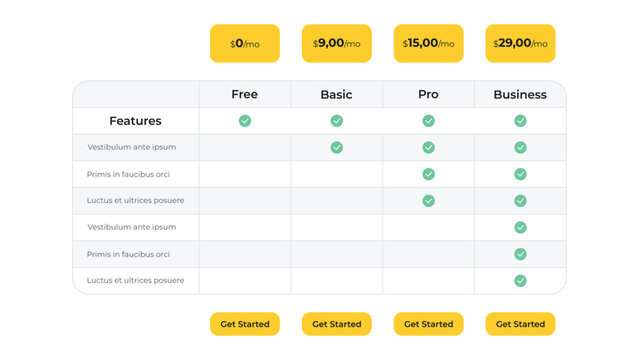Click the Business plan checkmark in Features row
Image resolution: width=639 pixels, height=360 pixels.
[x=520, y=121]
